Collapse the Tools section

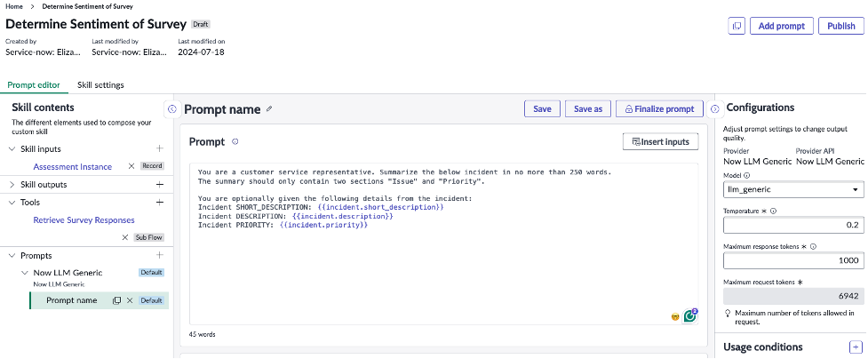click(x=12, y=203)
